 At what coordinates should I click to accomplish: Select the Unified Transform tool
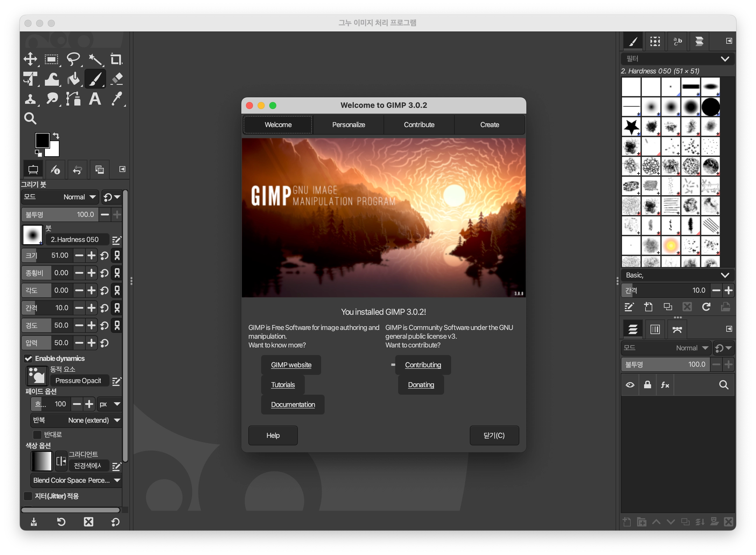[x=31, y=79]
